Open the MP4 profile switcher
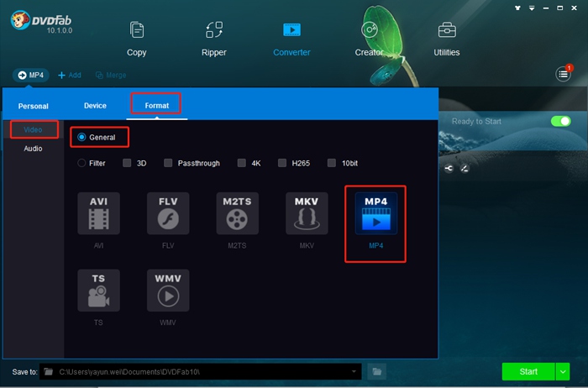 click(31, 75)
